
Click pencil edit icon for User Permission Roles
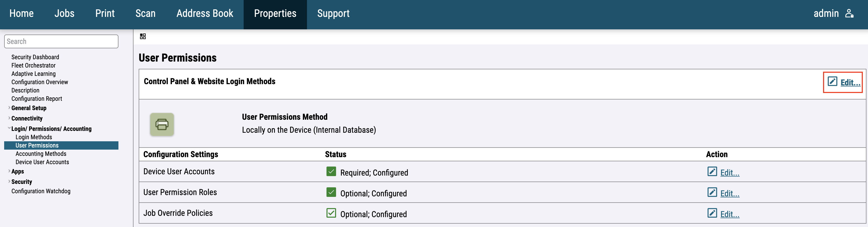coord(712,192)
